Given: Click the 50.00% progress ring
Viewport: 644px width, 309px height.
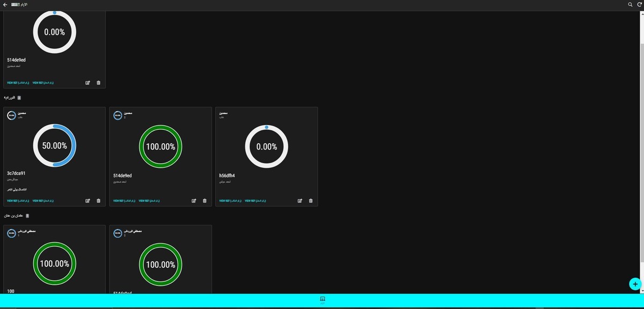Looking at the screenshot, I should point(55,146).
